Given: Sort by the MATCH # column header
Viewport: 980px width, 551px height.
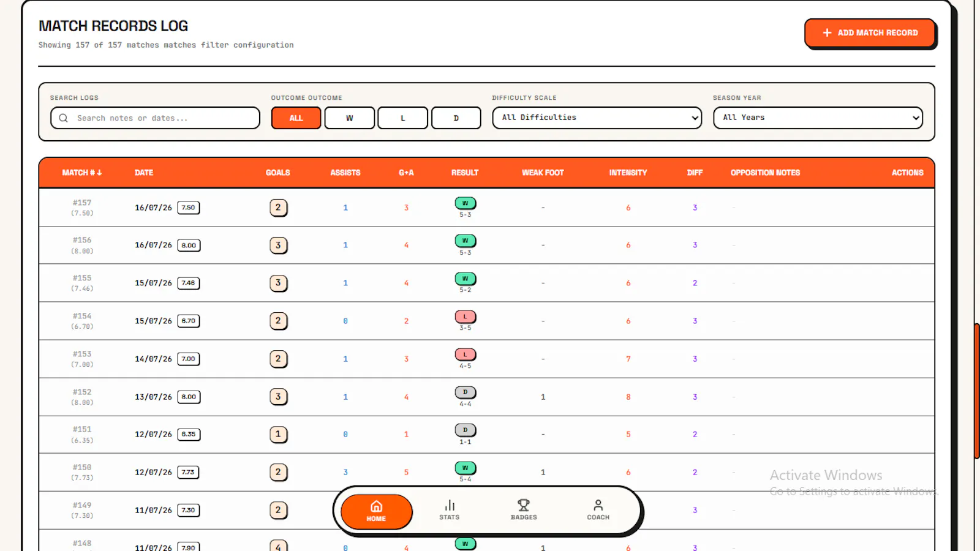Looking at the screenshot, I should tap(82, 173).
